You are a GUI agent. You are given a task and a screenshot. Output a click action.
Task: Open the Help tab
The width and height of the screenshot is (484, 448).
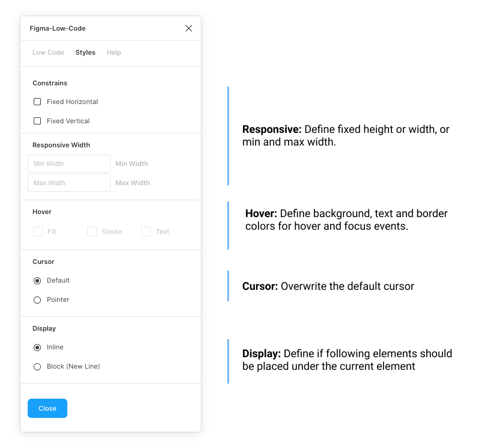pos(114,52)
